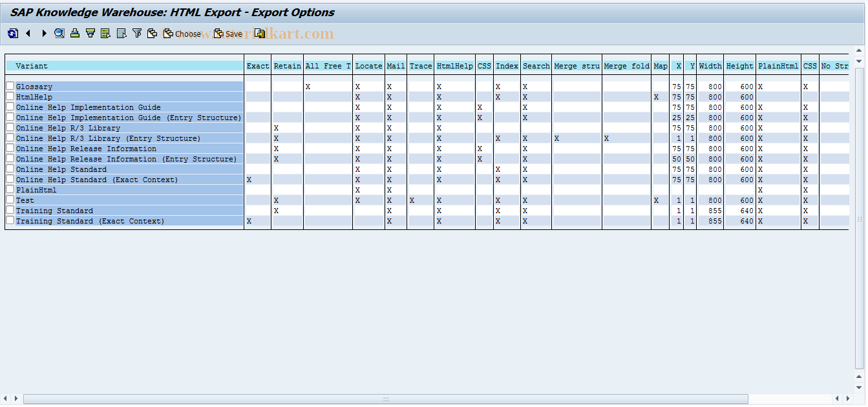The height and width of the screenshot is (407, 868).
Task: Click the Merge stru column header
Action: click(x=577, y=66)
